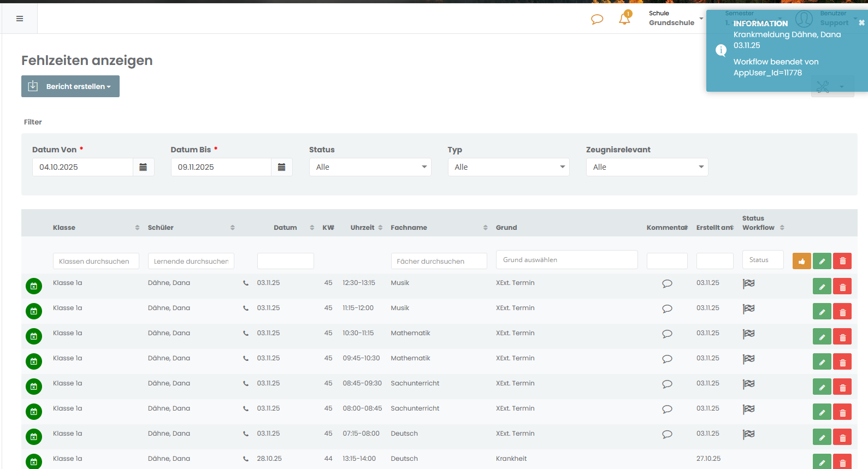Sort table by Klasse column
Screen dimensions: 868x469
(137, 228)
